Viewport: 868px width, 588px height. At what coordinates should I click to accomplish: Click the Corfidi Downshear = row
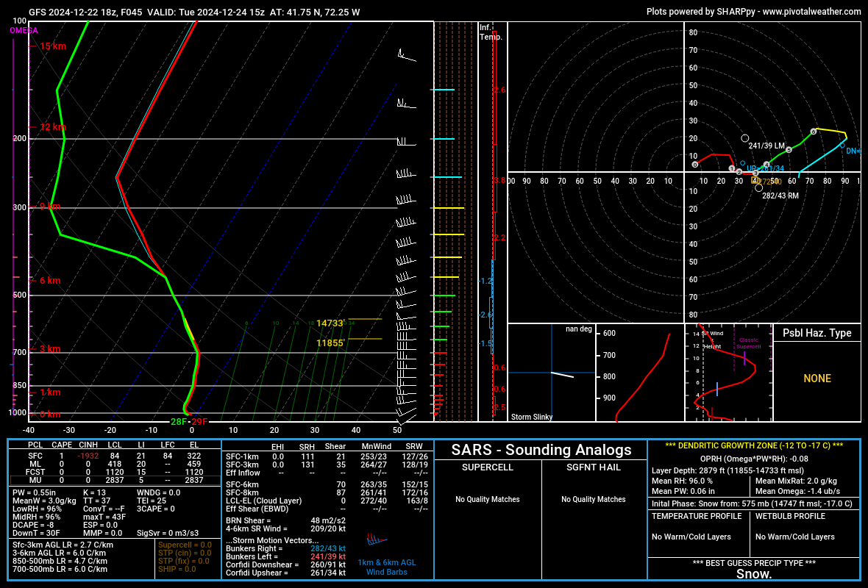tap(285, 564)
